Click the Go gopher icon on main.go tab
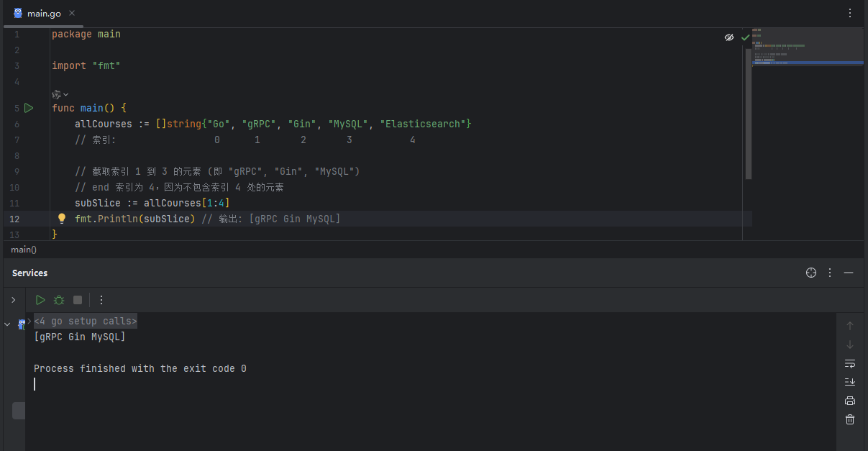The height and width of the screenshot is (451, 868). click(x=18, y=13)
